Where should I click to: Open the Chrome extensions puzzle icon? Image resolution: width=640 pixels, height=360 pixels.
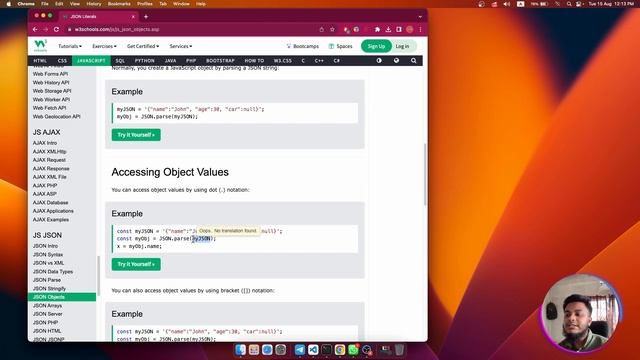[x=377, y=29]
